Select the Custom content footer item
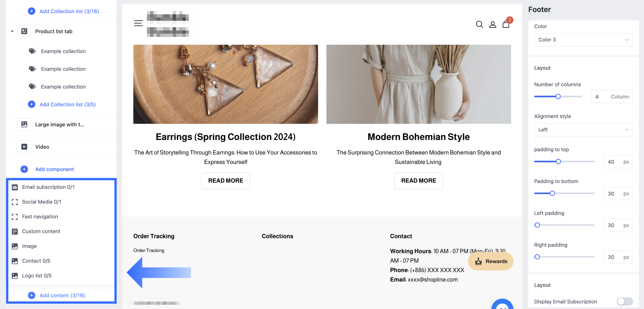 coord(41,231)
